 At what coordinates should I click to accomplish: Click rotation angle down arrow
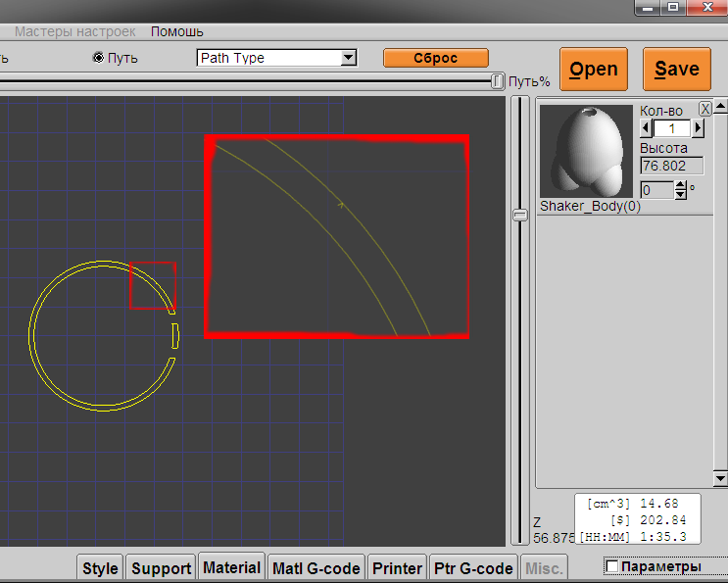681,194
